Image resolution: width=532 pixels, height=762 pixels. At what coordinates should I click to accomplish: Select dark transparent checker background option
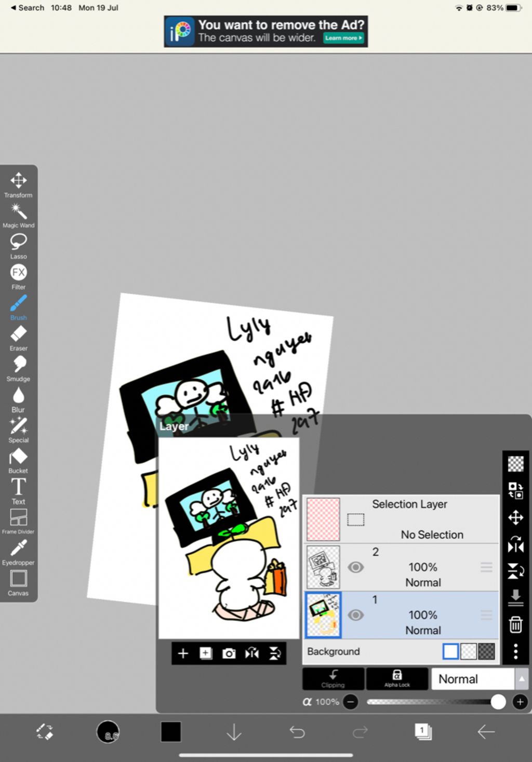click(486, 651)
